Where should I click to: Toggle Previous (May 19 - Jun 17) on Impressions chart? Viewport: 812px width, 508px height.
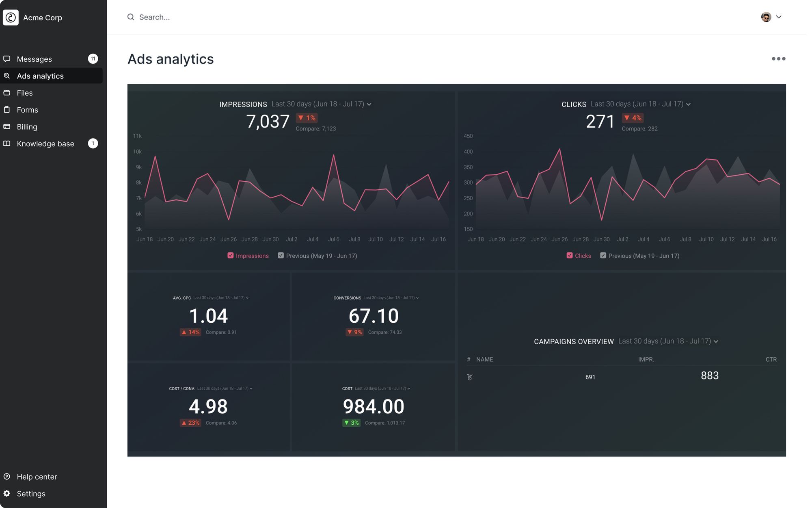[x=280, y=256]
